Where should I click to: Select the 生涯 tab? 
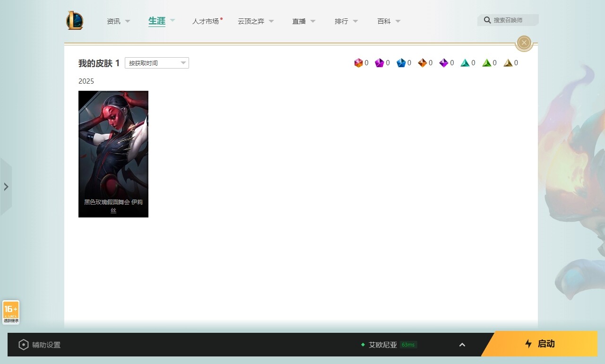(x=157, y=21)
